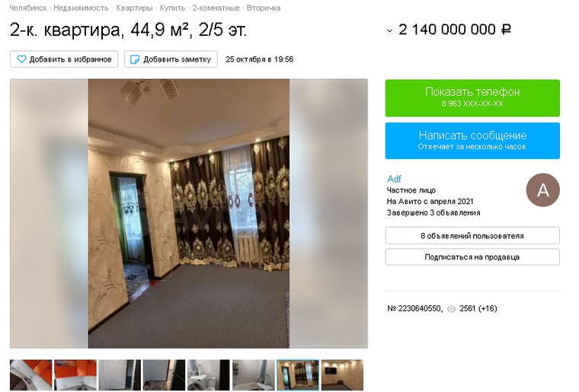Select first thumbnail with orange kitchen
The height and width of the screenshot is (392, 579).
click(31, 374)
